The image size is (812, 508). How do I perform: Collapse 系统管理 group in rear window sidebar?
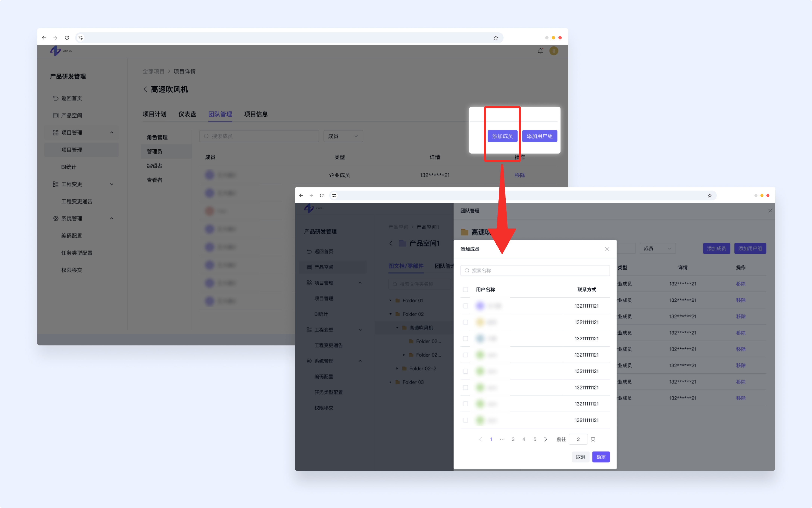(112, 218)
